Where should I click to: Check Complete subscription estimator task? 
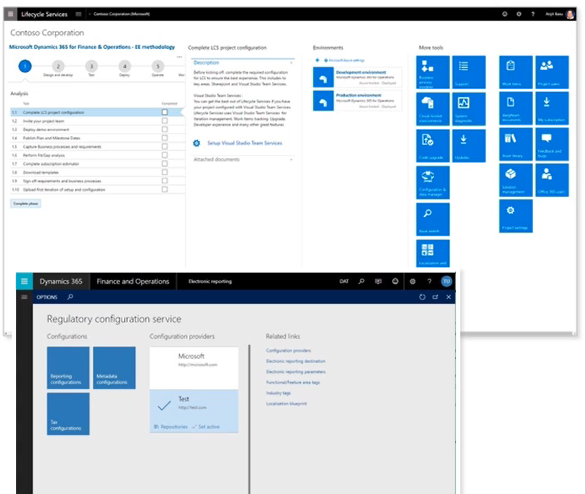[165, 164]
